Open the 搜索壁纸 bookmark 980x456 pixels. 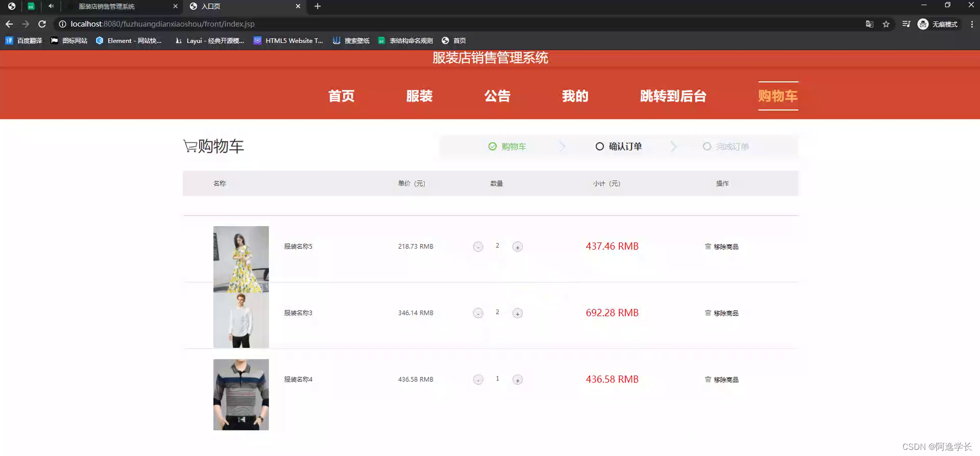[x=351, y=40]
